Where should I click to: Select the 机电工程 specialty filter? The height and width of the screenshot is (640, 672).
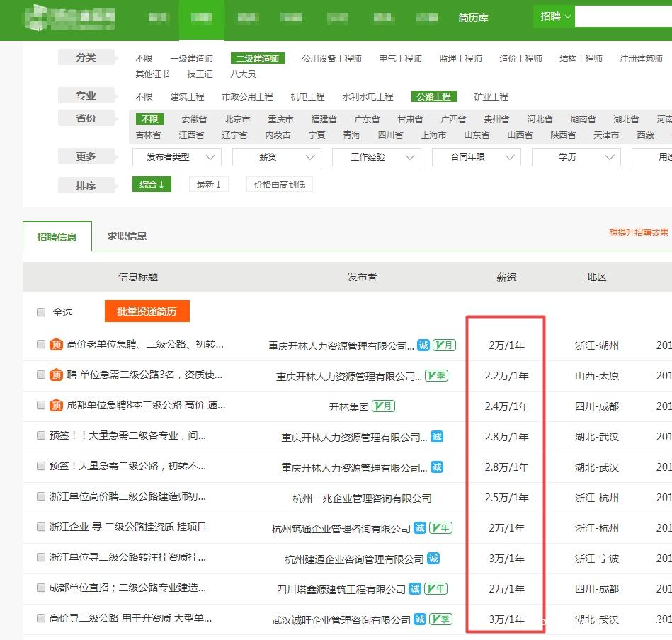[308, 96]
